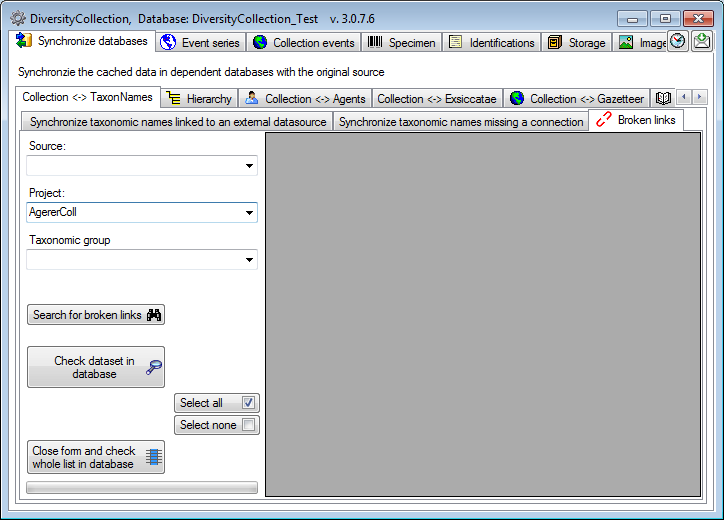Viewport: 724px width, 520px height.
Task: Click the clock history icon
Action: pyautogui.click(x=677, y=42)
